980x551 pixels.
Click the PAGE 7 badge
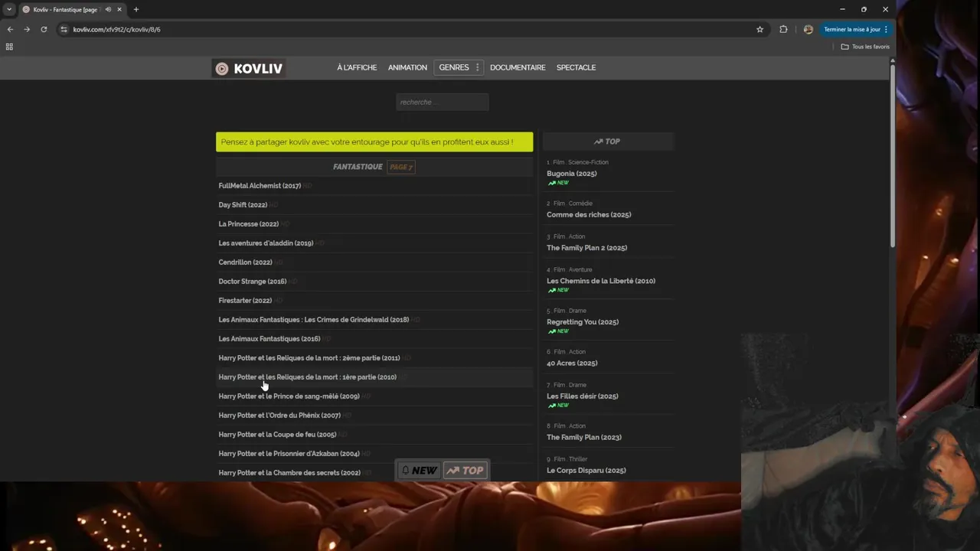[400, 167]
